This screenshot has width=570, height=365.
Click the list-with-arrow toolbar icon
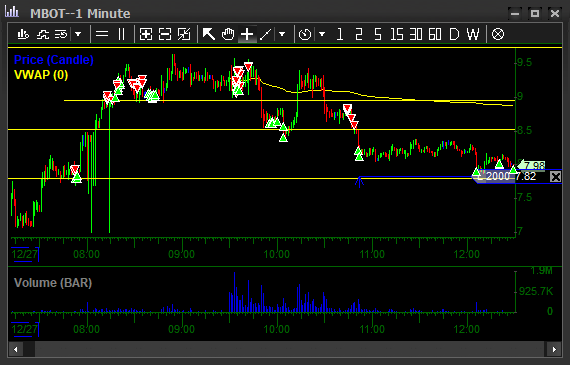(61, 35)
